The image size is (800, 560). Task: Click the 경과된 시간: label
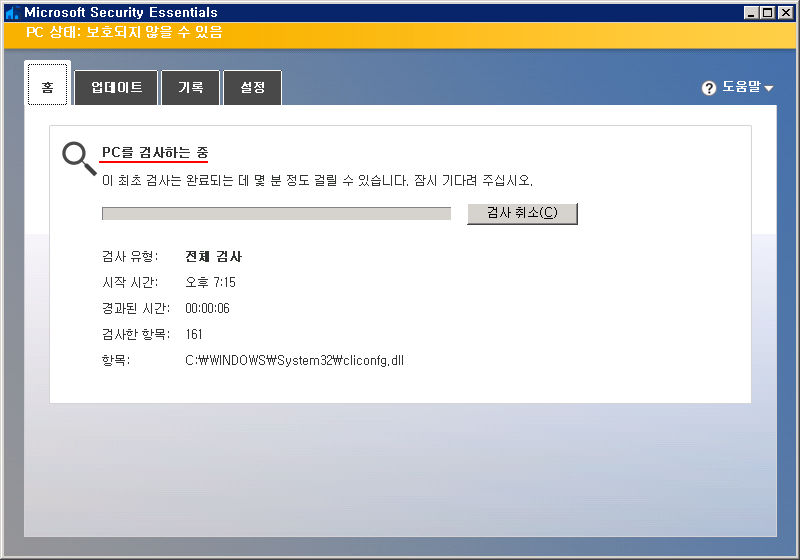(x=136, y=309)
